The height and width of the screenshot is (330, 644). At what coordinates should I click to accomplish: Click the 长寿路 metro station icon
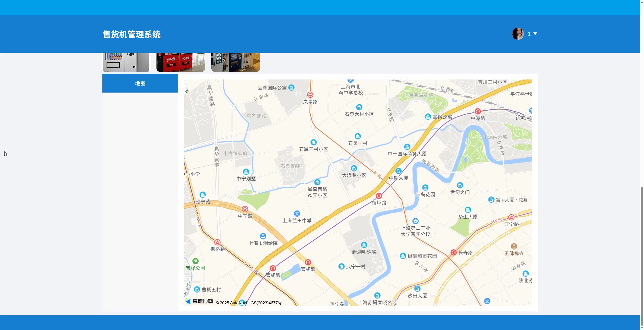pyautogui.click(x=454, y=252)
